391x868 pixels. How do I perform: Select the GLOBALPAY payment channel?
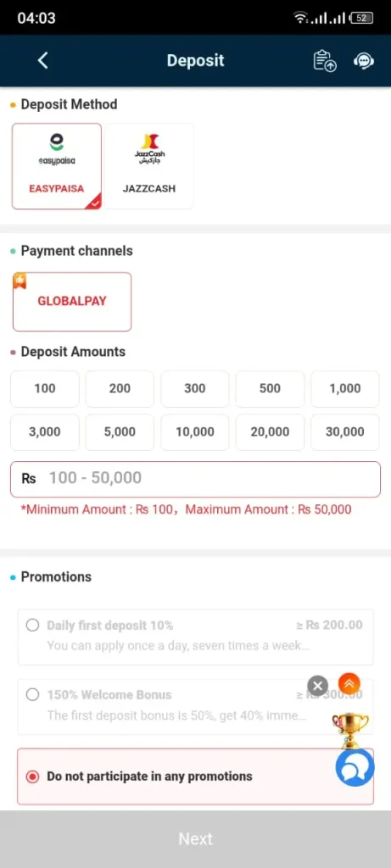[72, 302]
